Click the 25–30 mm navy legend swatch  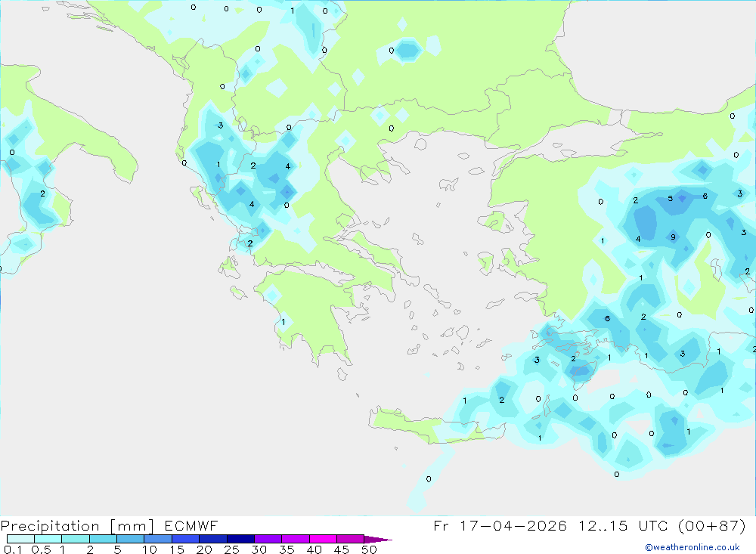click(240, 539)
